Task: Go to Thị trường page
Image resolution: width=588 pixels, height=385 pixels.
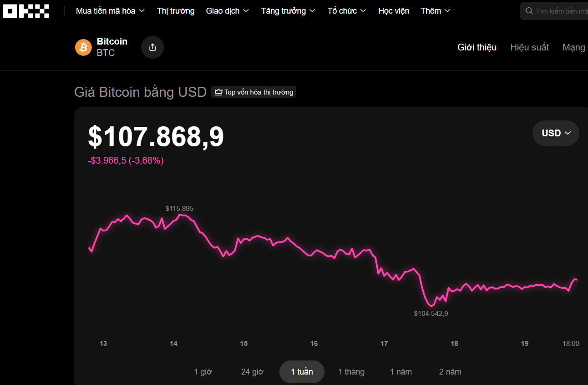Action: 176,11
